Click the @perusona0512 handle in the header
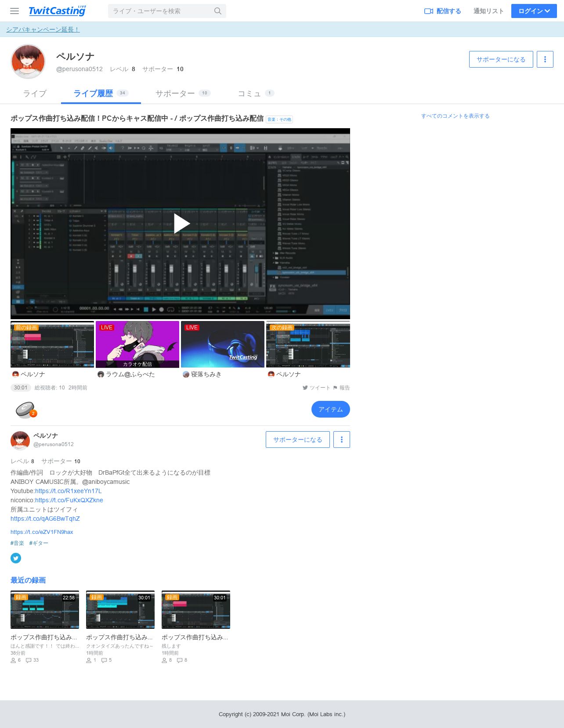The height and width of the screenshot is (728, 564). (x=80, y=69)
